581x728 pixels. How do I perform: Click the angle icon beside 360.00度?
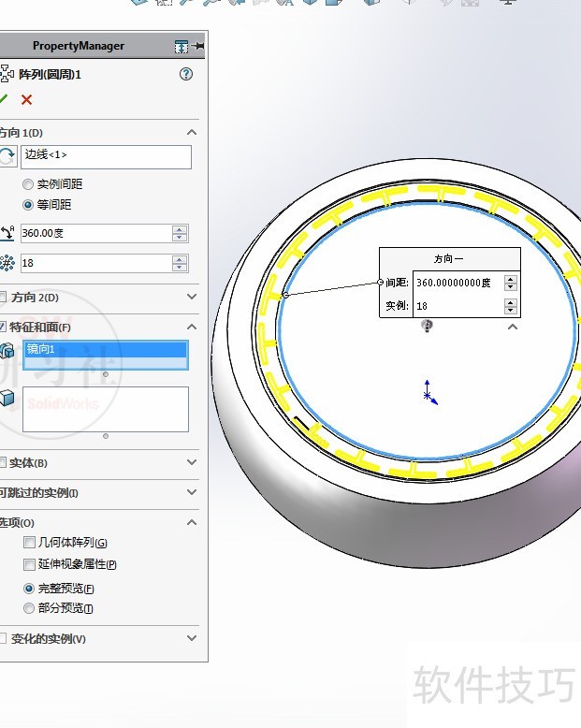pyautogui.click(x=7, y=233)
